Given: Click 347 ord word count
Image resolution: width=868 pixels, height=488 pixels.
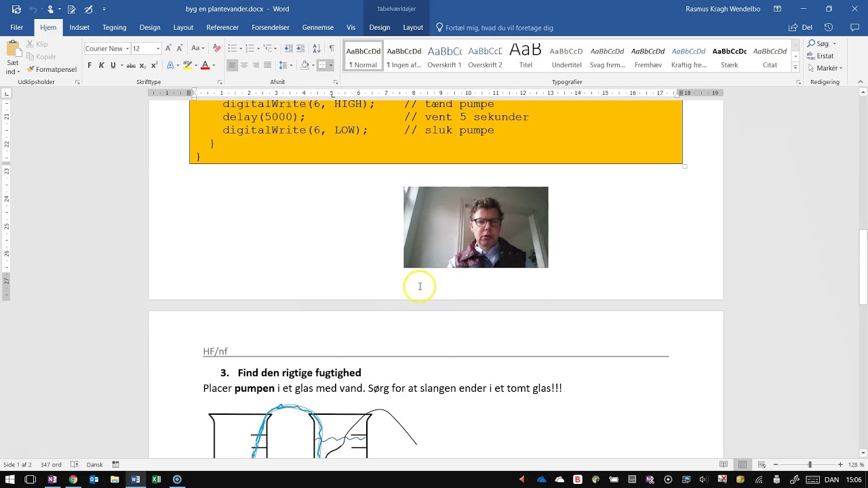Looking at the screenshot, I should coord(51,464).
